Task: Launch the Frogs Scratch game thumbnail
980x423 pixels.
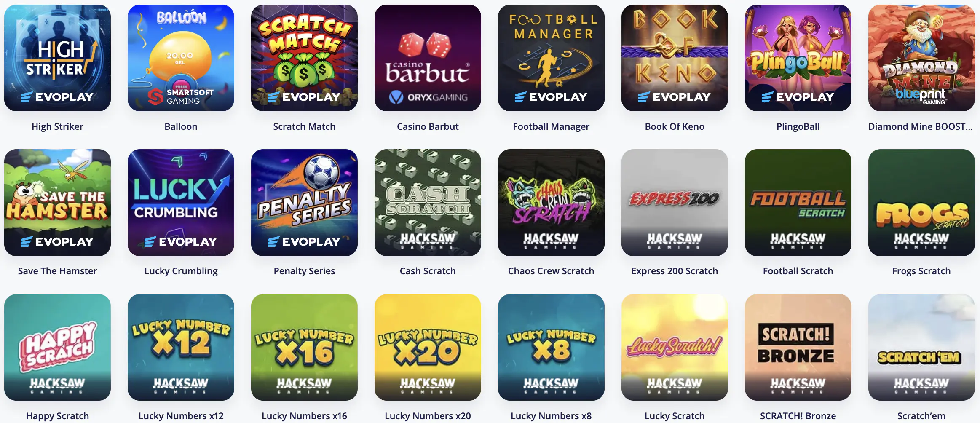Action: 922,203
